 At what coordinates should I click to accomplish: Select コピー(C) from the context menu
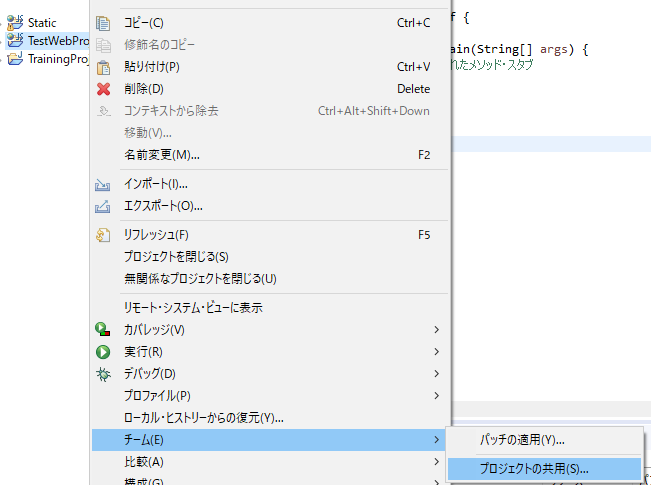[270, 23]
